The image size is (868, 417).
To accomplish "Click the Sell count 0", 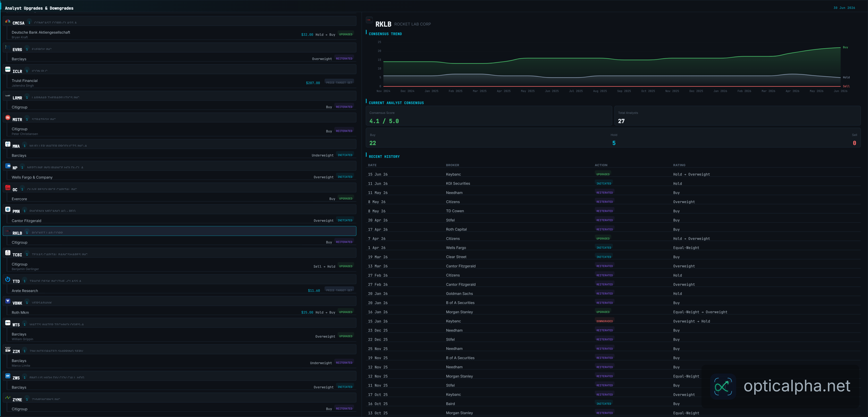I will pos(854,143).
